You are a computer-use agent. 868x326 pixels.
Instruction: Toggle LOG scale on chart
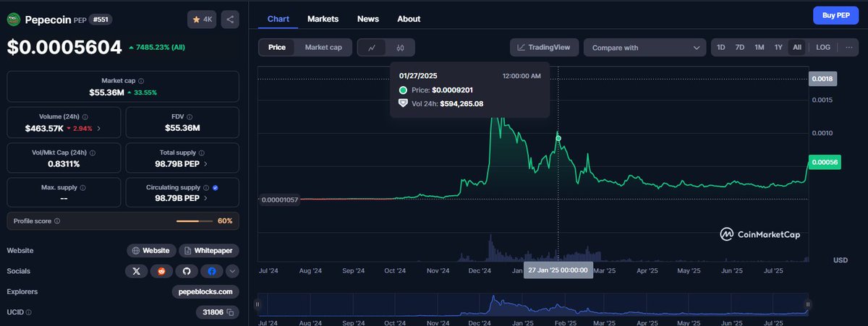[823, 47]
